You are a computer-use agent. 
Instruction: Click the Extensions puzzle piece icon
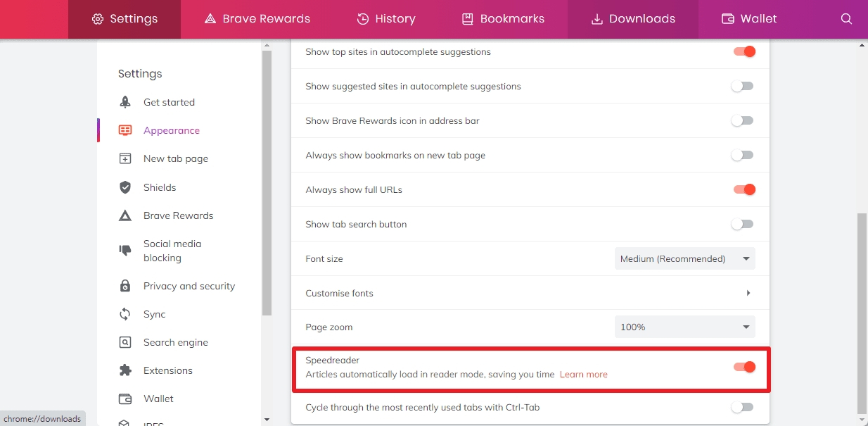click(125, 370)
